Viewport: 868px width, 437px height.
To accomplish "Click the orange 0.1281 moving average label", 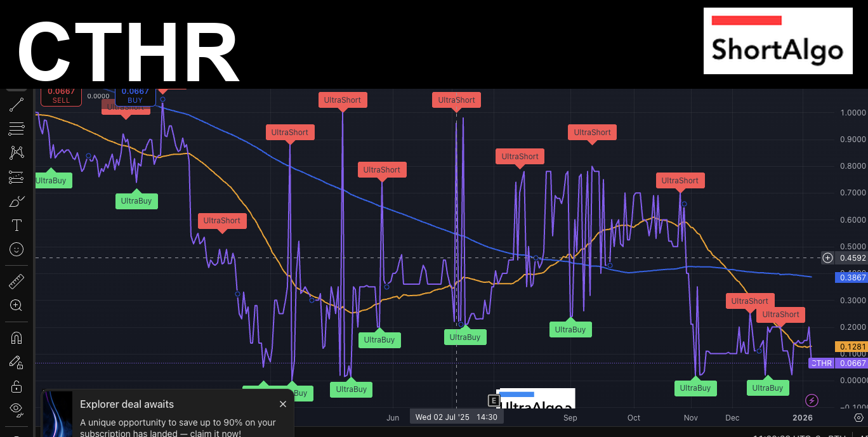I will (852, 347).
